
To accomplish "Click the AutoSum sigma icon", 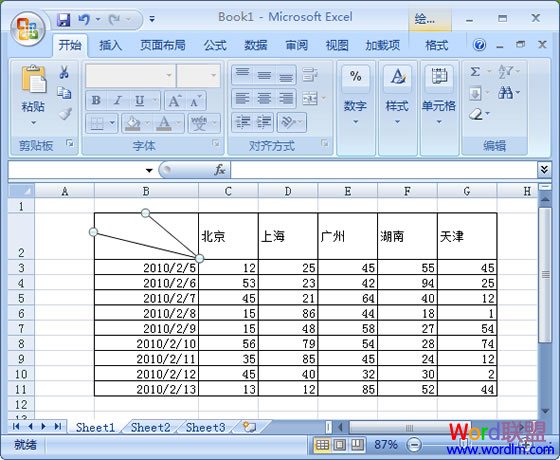I will click(475, 71).
